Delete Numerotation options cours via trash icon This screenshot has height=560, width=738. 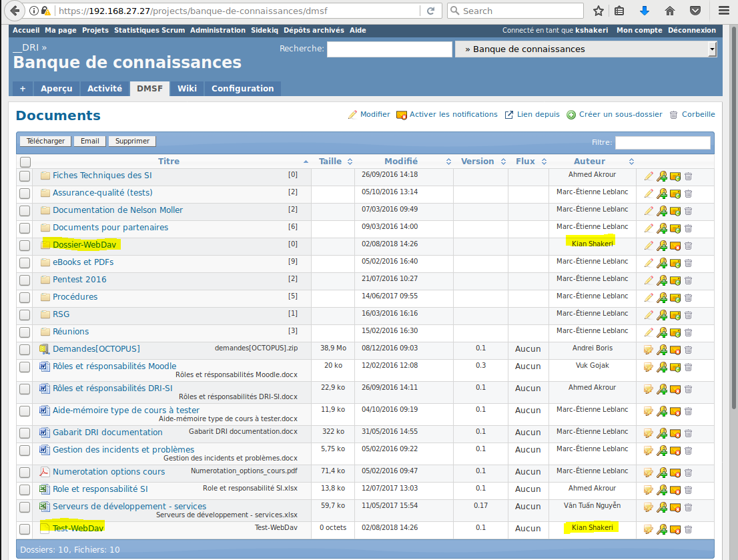pos(688,473)
